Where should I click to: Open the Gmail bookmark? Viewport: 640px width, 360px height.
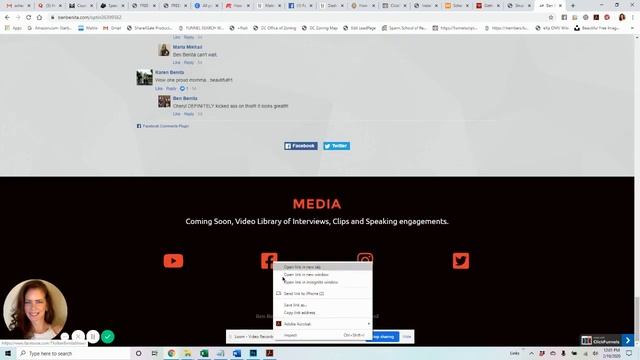click(x=112, y=28)
